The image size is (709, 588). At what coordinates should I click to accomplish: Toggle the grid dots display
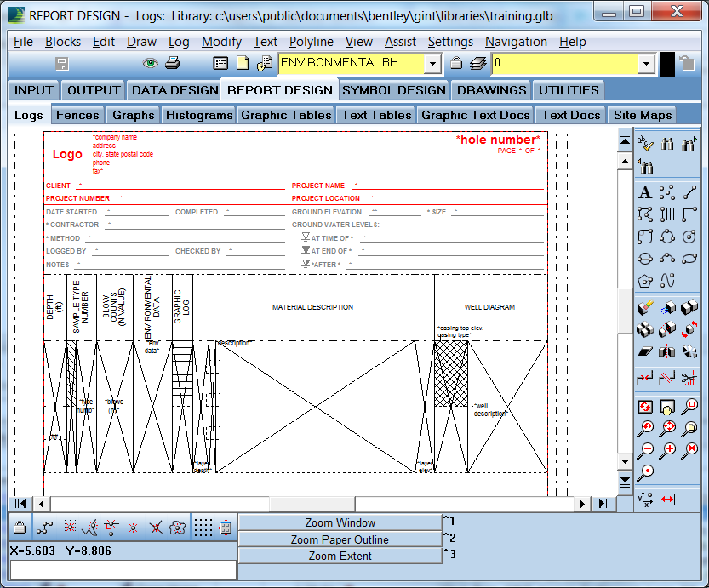(x=203, y=528)
